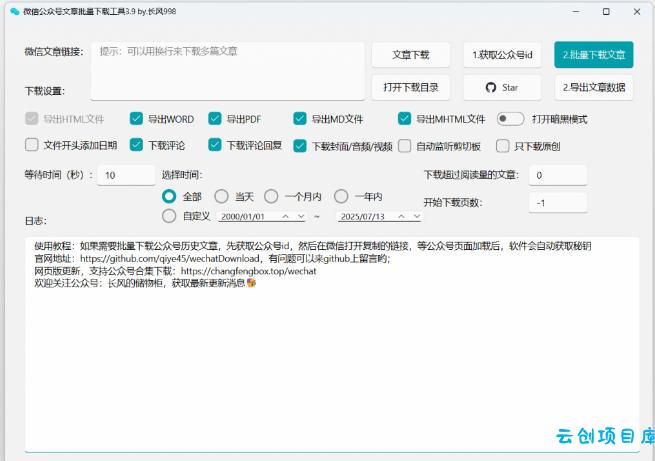Check 文件开头添加日期 option
This screenshot has width=655, height=461.
[32, 145]
